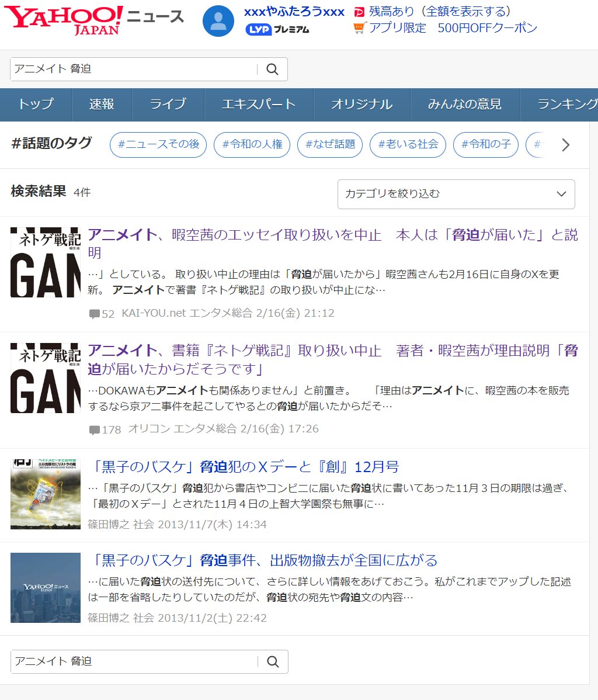
Task: Focus the top search field with アニメイト 脅迫
Action: pyautogui.click(x=134, y=69)
